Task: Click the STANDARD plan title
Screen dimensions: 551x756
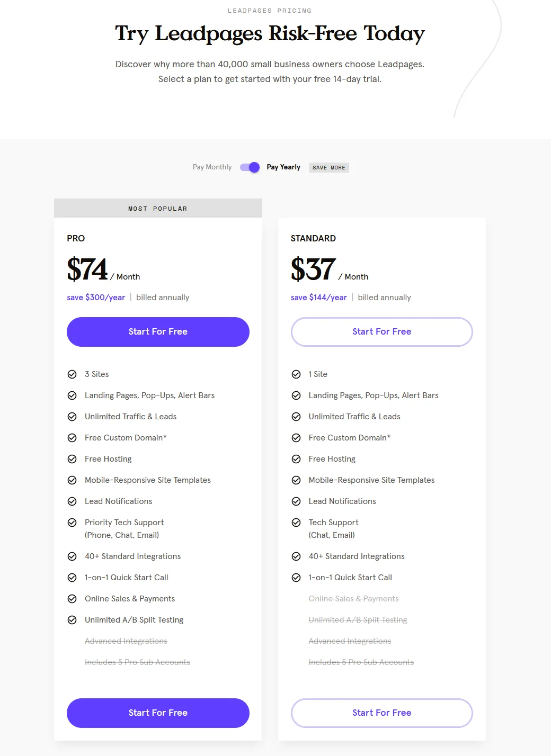Action: pyautogui.click(x=313, y=238)
